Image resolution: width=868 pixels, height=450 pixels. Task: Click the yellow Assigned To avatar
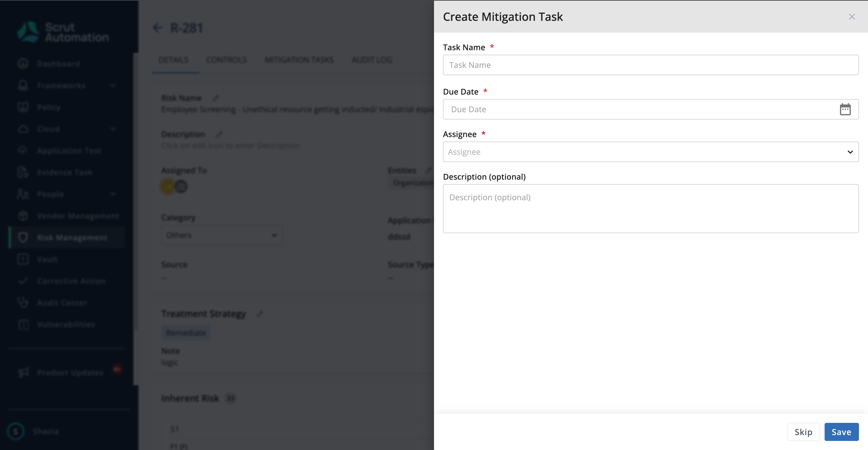(167, 186)
